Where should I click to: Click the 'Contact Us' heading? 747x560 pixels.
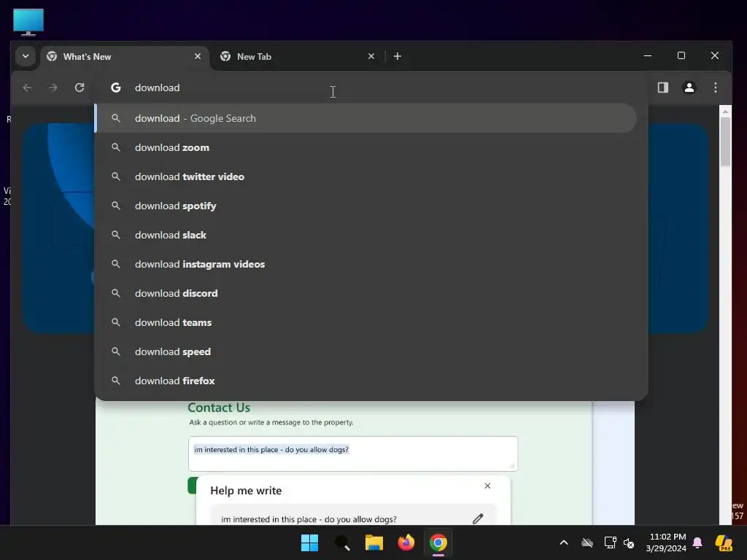pyautogui.click(x=219, y=408)
